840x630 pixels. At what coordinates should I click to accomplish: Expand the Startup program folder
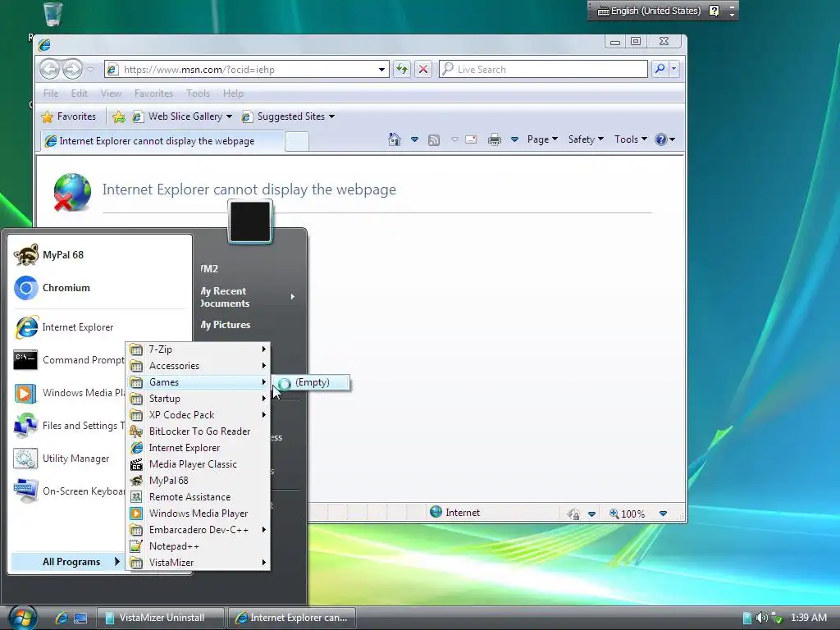pyautogui.click(x=198, y=399)
